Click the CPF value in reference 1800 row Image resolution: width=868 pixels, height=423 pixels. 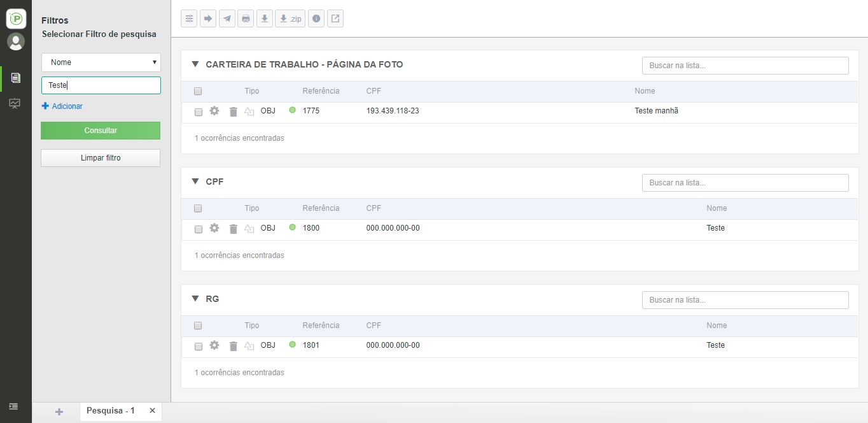pos(393,228)
